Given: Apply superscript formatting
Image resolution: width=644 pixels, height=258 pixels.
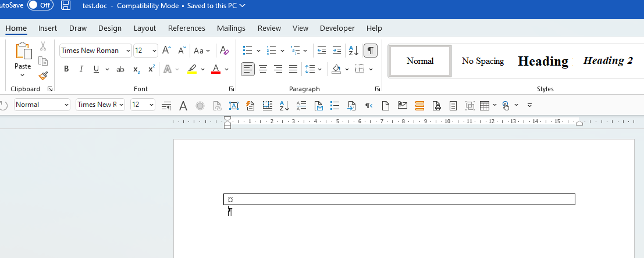Looking at the screenshot, I should pyautogui.click(x=151, y=69).
